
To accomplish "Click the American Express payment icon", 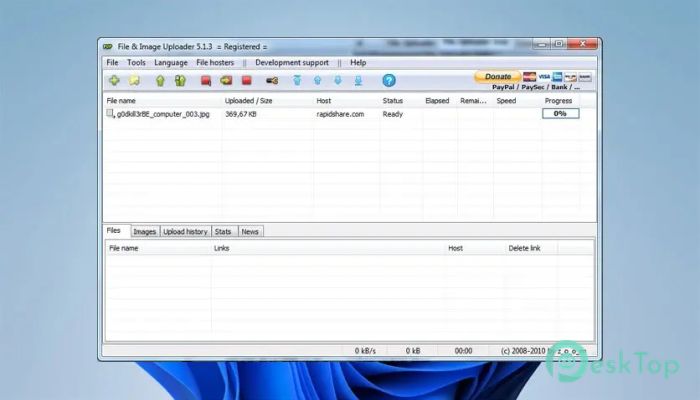I will (x=557, y=77).
